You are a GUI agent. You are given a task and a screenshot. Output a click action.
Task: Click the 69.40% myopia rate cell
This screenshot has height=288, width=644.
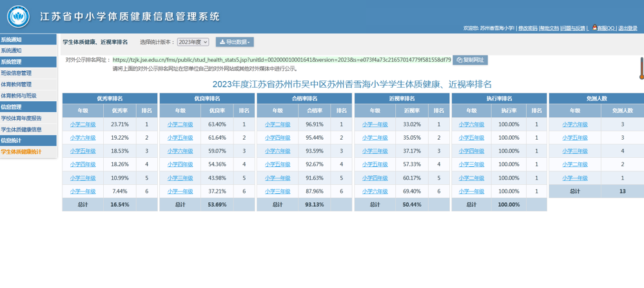412,191
